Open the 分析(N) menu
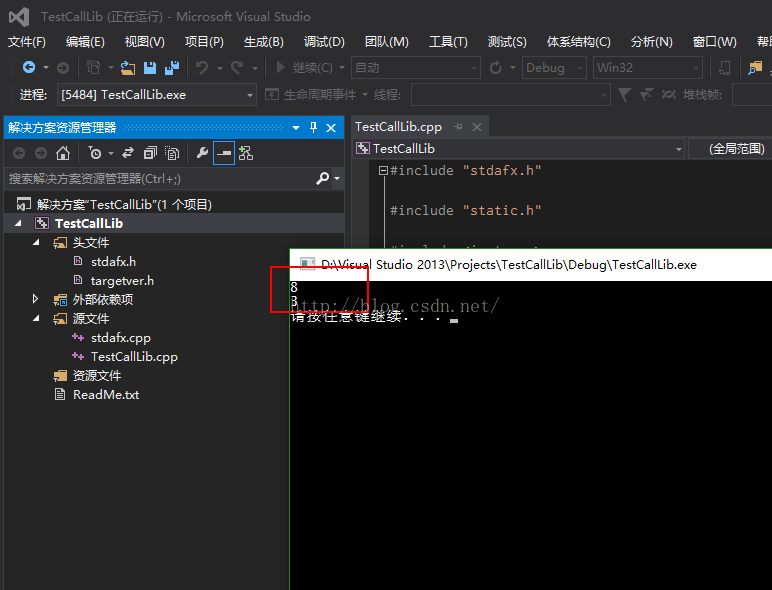 [651, 42]
